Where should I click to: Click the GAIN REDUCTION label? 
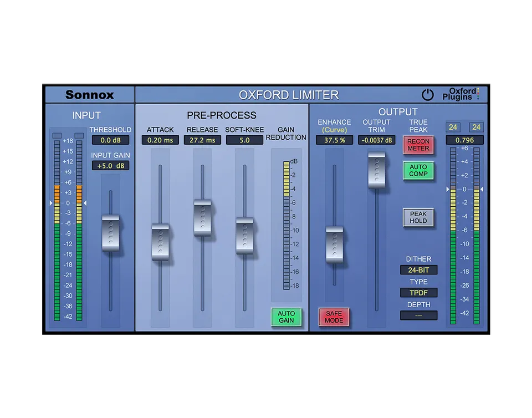286,134
